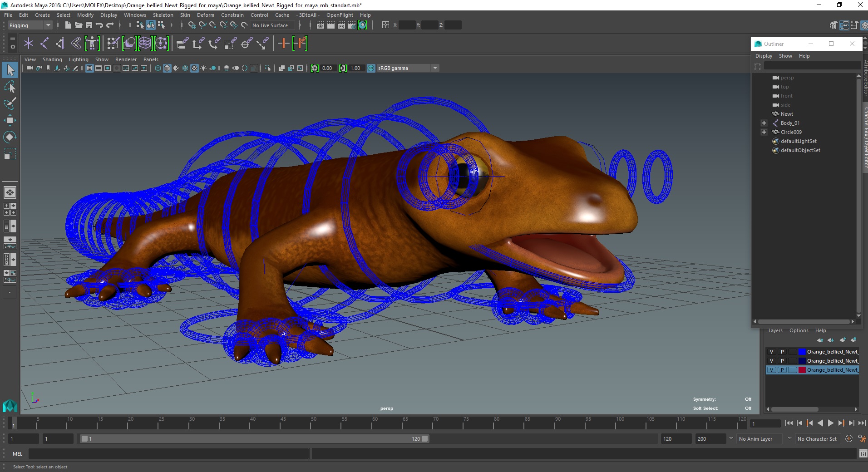
Task: Select defaultLightSet in the Outliner
Action: (x=798, y=141)
